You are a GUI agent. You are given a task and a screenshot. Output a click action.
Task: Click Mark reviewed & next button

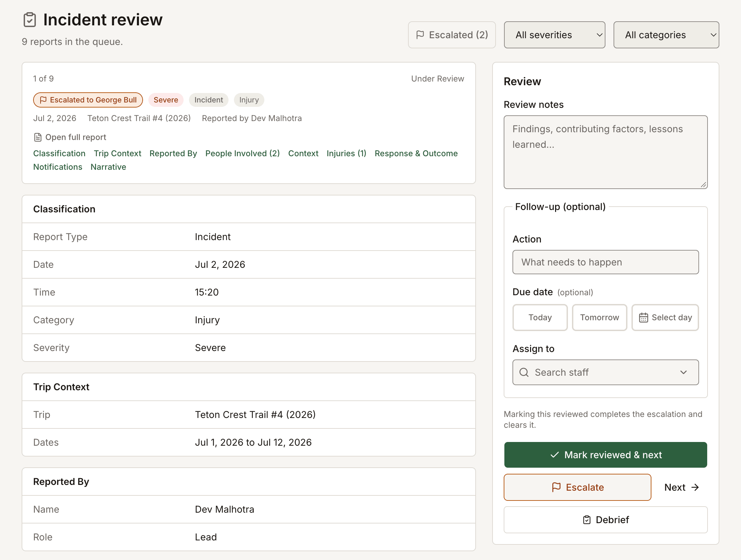coord(605,455)
